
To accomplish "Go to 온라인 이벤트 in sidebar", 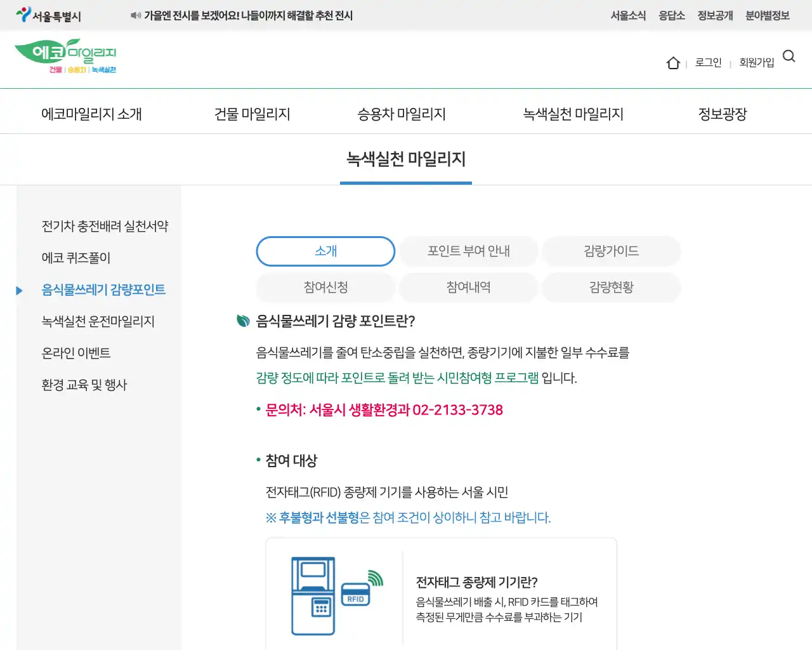I will (76, 354).
